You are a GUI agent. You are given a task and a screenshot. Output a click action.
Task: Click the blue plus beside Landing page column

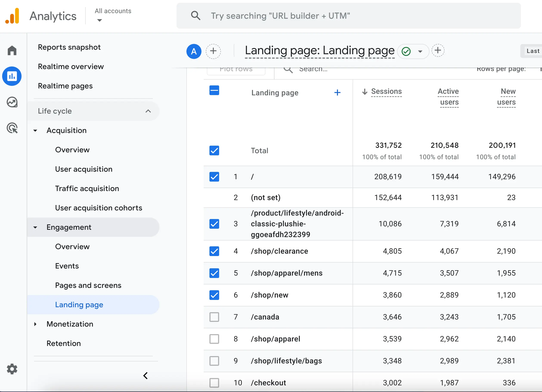pyautogui.click(x=337, y=93)
